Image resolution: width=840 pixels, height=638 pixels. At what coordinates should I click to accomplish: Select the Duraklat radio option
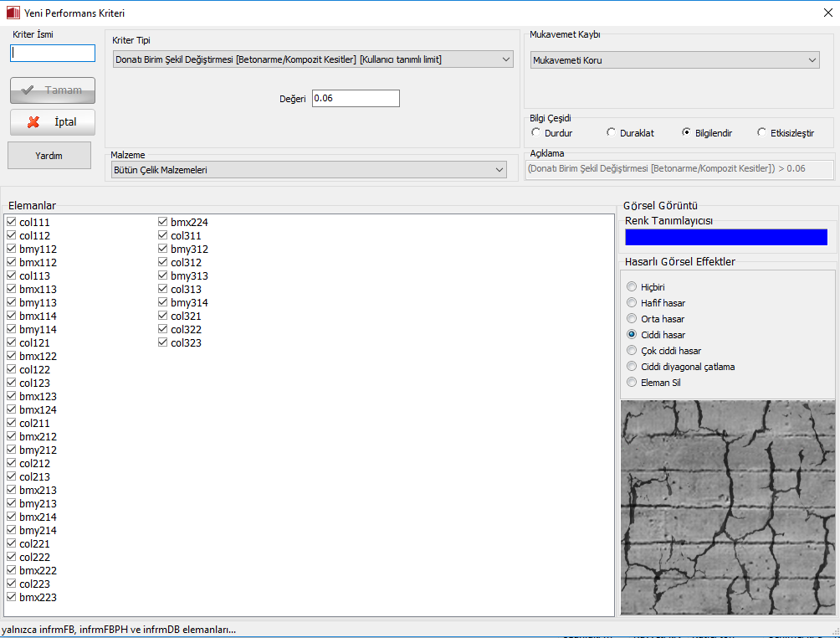click(x=612, y=132)
